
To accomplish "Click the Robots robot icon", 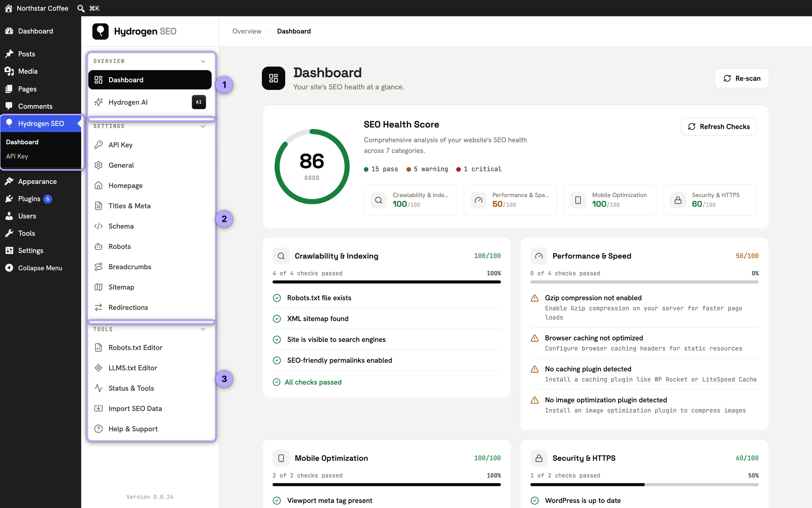I will click(98, 246).
